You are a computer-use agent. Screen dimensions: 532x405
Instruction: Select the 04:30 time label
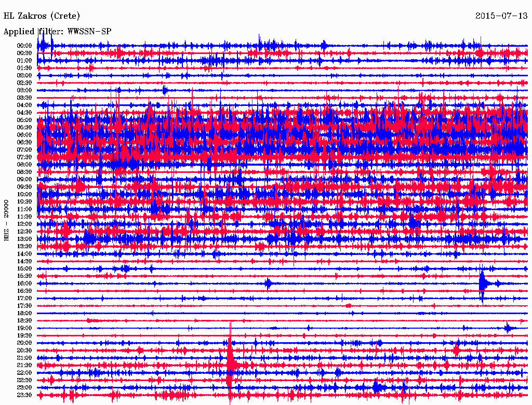click(24, 113)
